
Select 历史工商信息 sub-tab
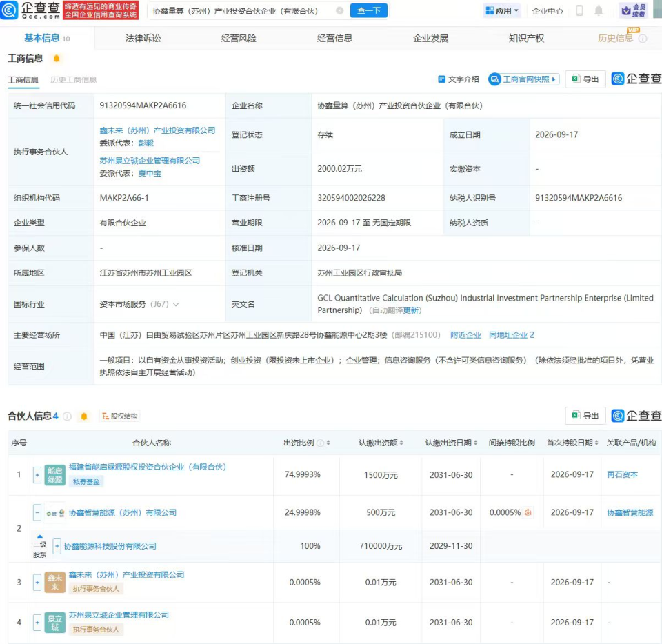coord(74,80)
